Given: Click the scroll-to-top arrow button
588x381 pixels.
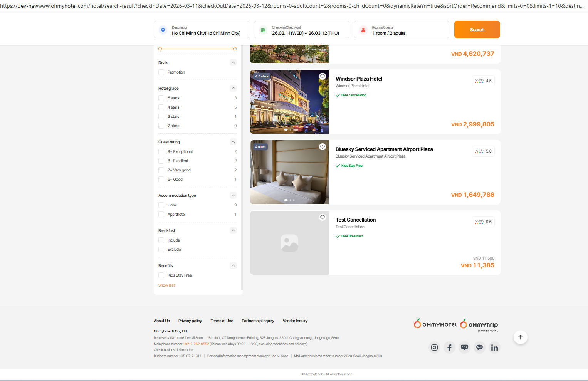Looking at the screenshot, I should (x=521, y=337).
